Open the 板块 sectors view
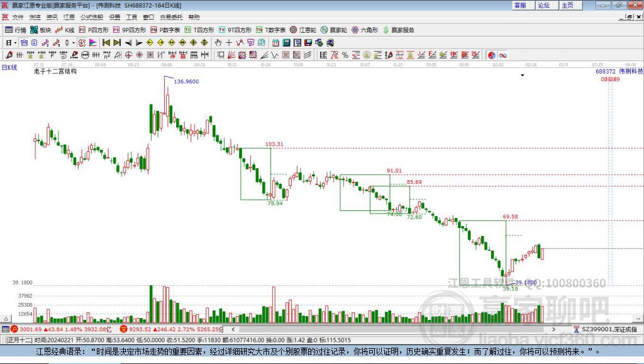Screen dimensions: 644x364 click(40, 30)
